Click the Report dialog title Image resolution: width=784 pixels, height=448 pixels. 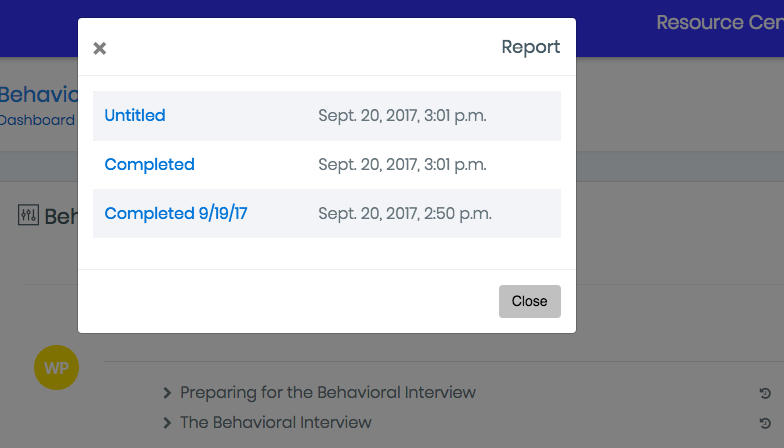point(530,47)
